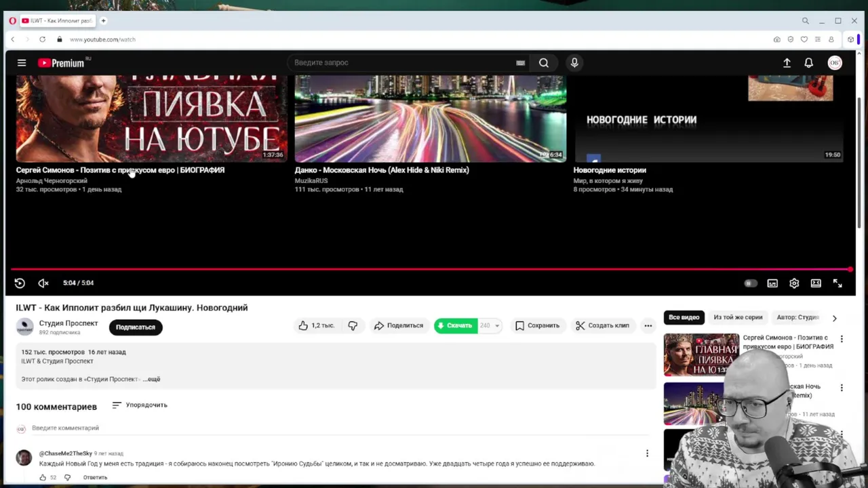Enter fullscreen mode in the player
Viewport: 868px width, 488px height.
click(x=837, y=283)
